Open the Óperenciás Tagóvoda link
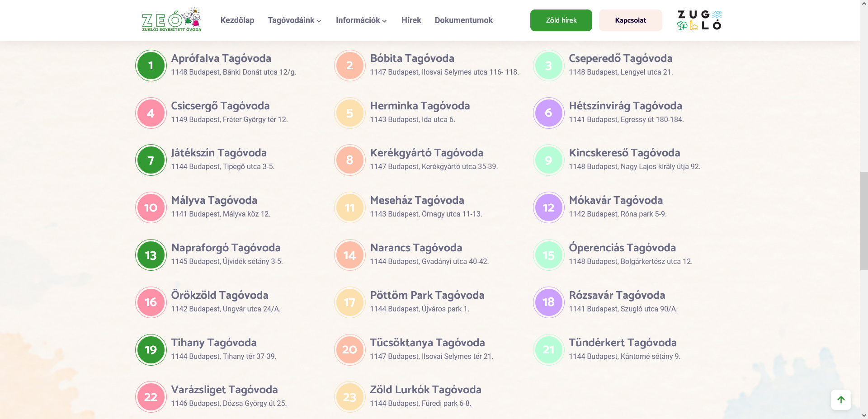Viewport: 868px width, 419px height. coord(622,248)
